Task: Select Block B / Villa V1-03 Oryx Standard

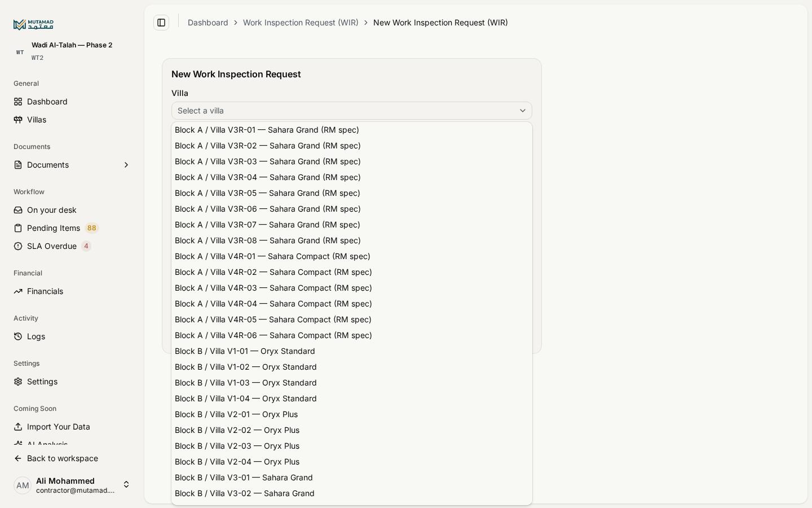Action: point(352,383)
